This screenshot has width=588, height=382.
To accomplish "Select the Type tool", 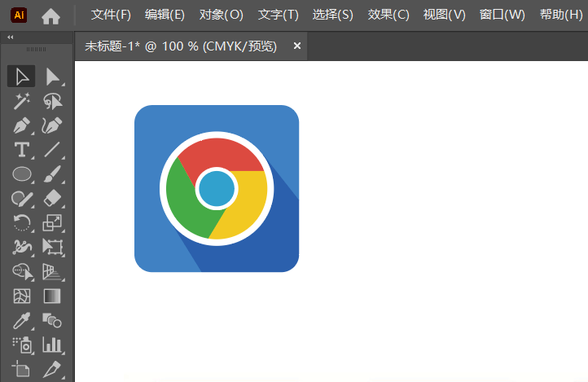I will (x=21, y=150).
